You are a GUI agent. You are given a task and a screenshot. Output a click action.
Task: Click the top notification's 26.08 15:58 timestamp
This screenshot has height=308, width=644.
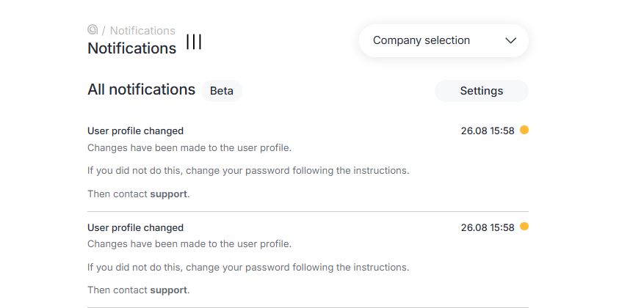point(488,131)
